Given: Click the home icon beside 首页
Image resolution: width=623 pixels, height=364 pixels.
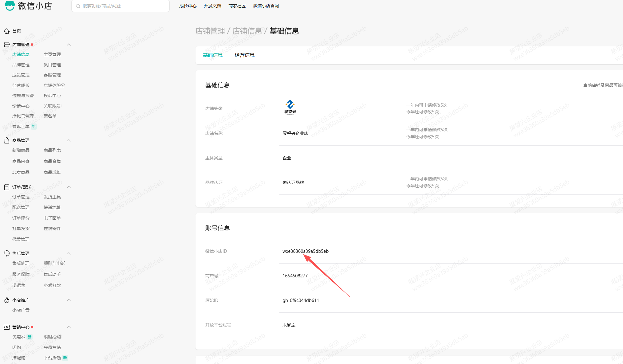Looking at the screenshot, I should point(7,31).
